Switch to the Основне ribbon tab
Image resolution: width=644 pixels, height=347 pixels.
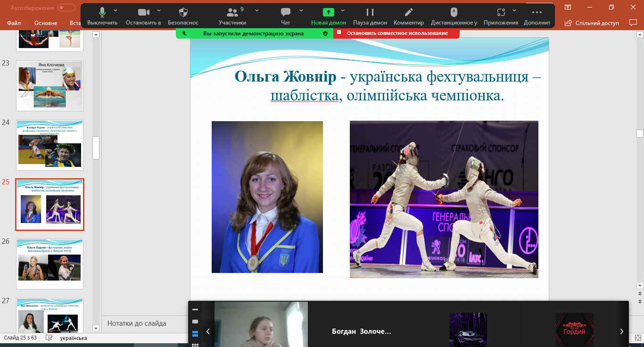(46, 23)
